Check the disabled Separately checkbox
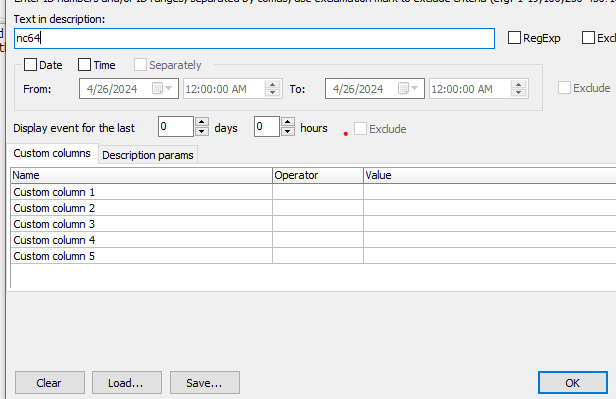The height and width of the screenshot is (399, 616). (x=140, y=64)
